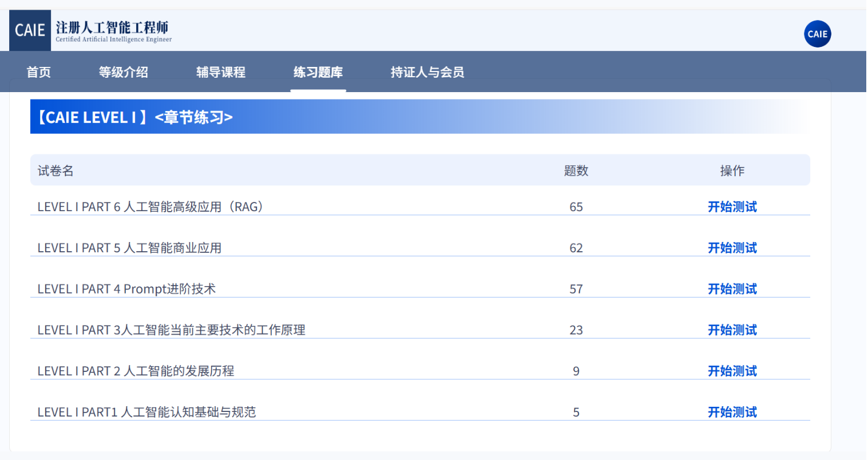Click the 题数 column header
Image resolution: width=868 pixels, height=460 pixels.
pyautogui.click(x=576, y=170)
